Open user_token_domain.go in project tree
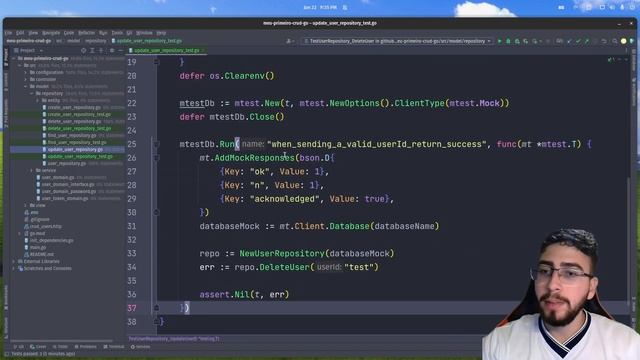Image resolution: width=640 pixels, height=360 pixels. [x=64, y=198]
